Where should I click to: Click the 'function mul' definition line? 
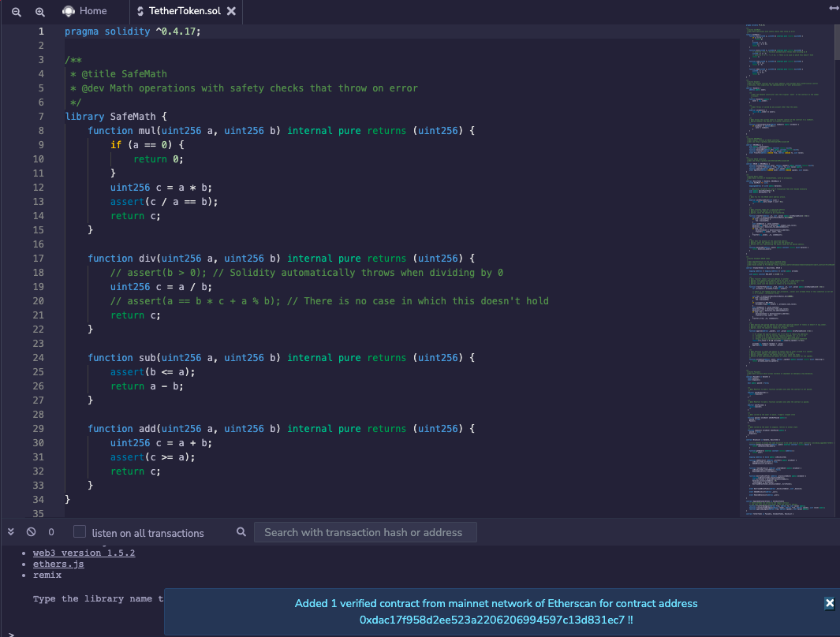click(282, 131)
